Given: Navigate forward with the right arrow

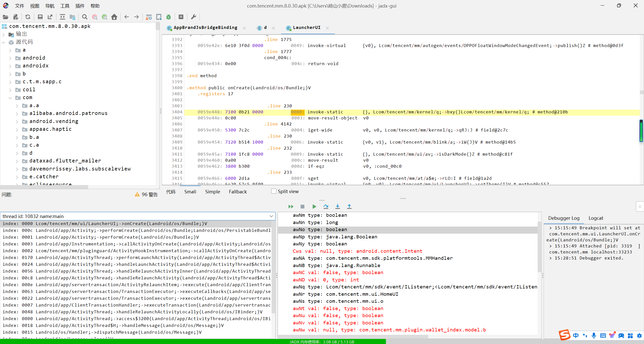Looking at the screenshot, I should point(137,17).
